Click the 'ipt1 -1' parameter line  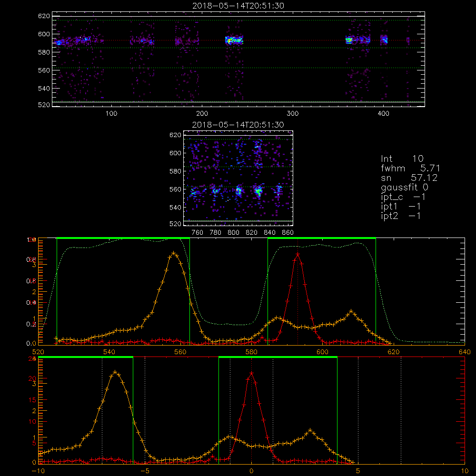click(401, 207)
